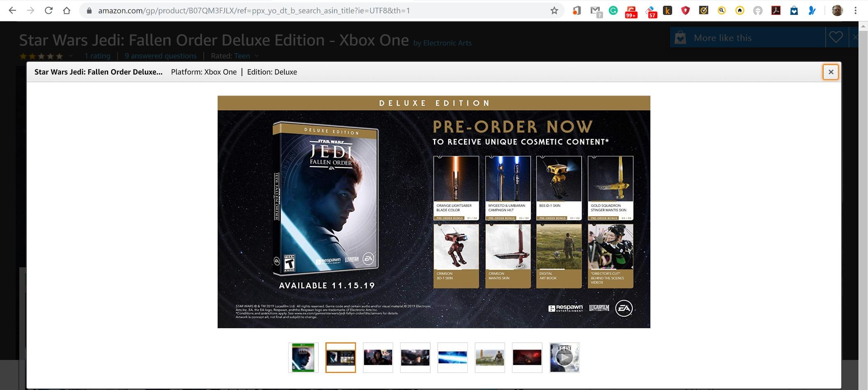Open the Chrome three-dot menu
Viewport: 868px width, 390px height.
pos(855,11)
